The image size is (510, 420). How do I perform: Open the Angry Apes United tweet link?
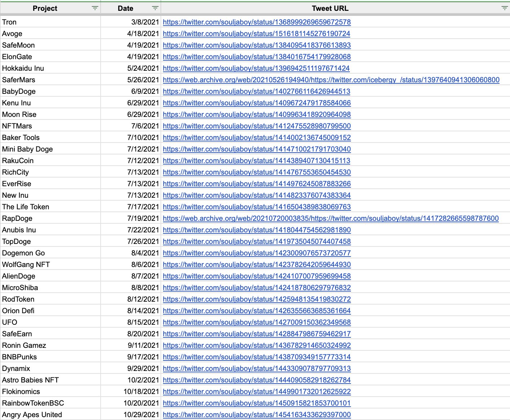click(257, 415)
